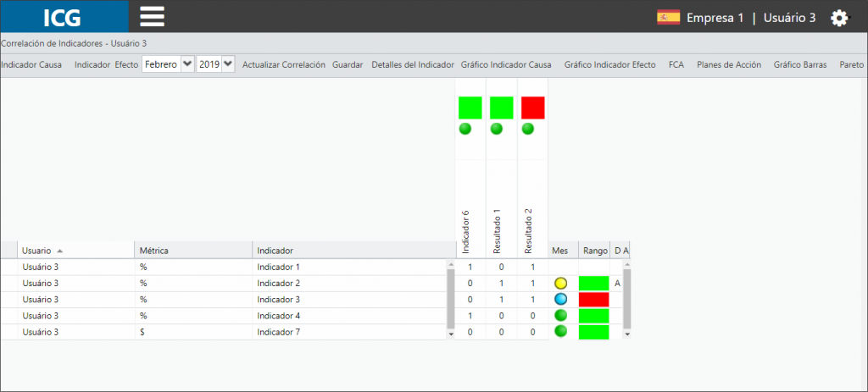Click the red Rango cell for Indicador 3
The image size is (868, 392).
594,300
